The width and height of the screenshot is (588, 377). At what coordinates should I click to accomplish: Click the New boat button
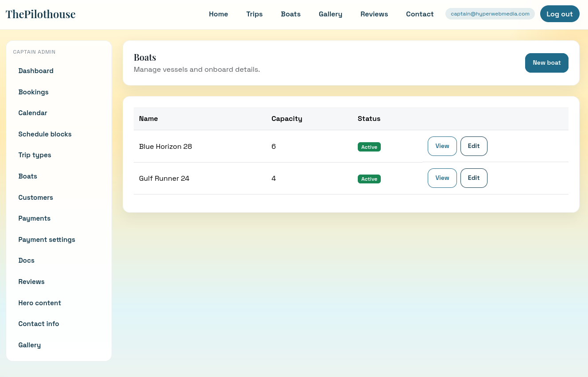coord(546,63)
